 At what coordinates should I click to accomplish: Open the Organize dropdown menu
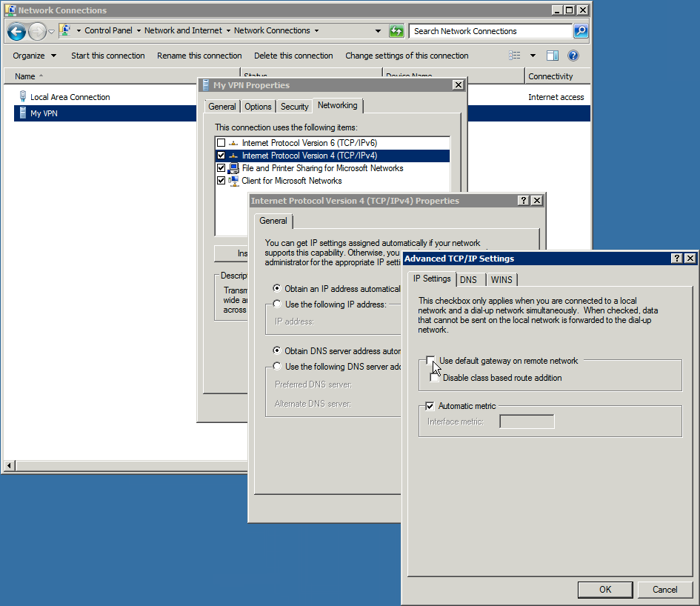(34, 56)
